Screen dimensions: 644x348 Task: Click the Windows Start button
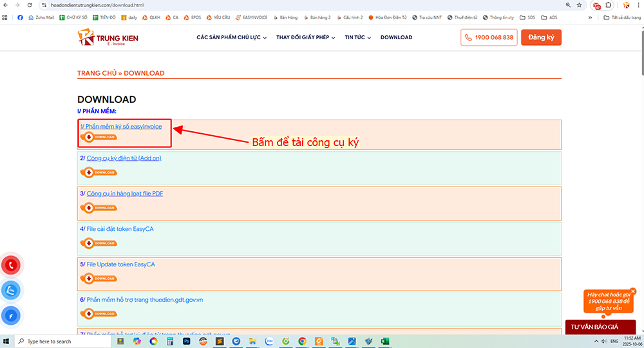(x=6, y=341)
